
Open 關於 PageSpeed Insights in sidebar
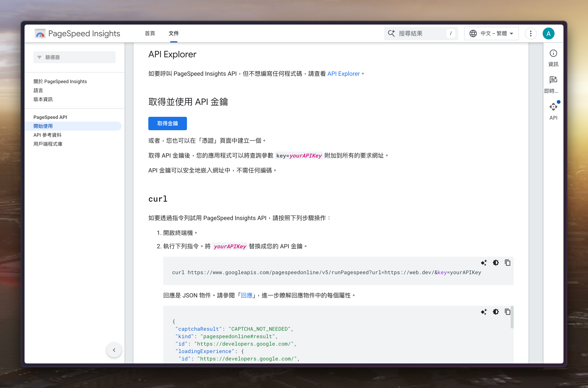point(60,81)
